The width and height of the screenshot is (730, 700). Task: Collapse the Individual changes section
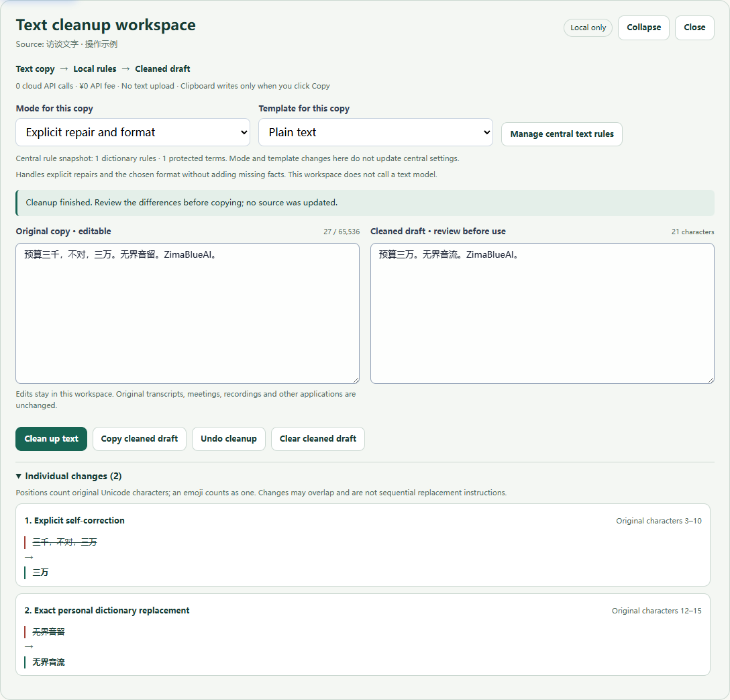[x=69, y=476]
